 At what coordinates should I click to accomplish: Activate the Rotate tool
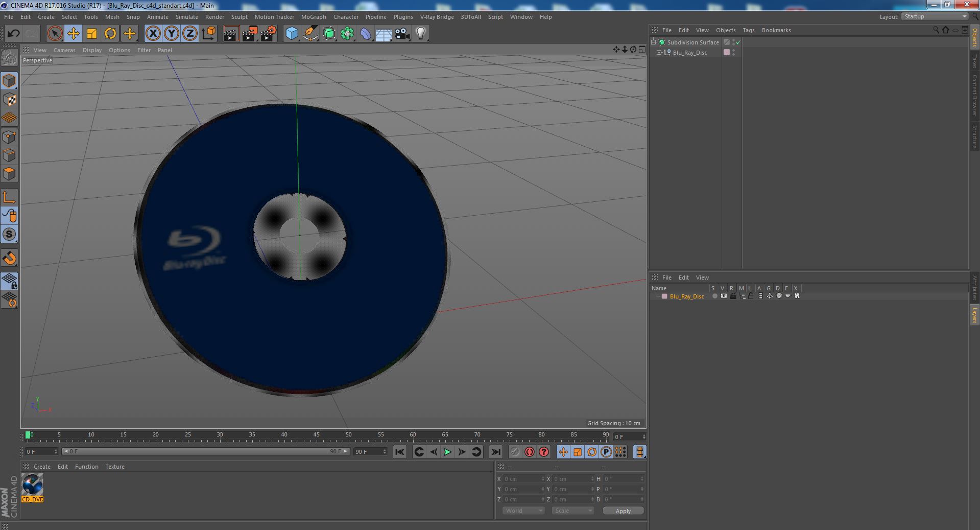110,34
